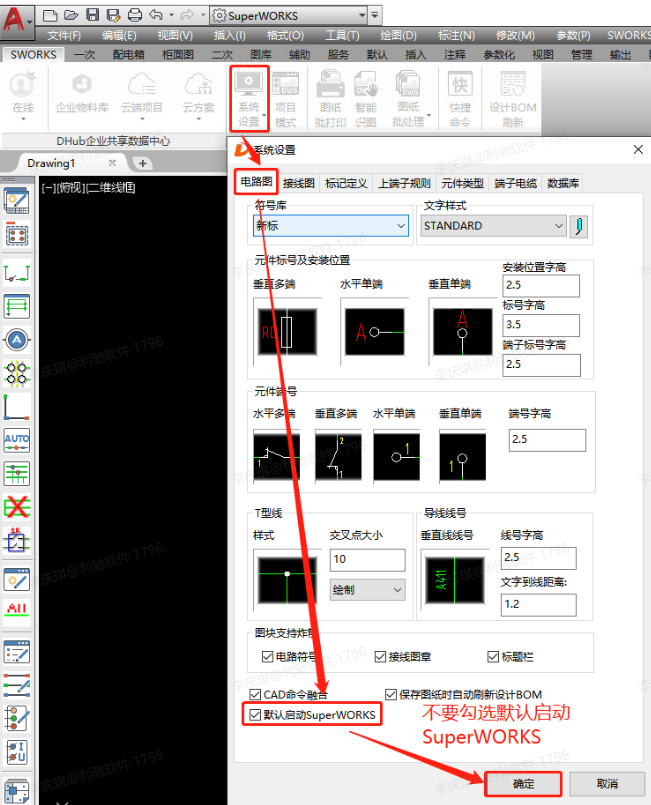Image resolution: width=651 pixels, height=805 pixels.
Task: Click the 云端项目 ribbon icon
Action: (142, 93)
